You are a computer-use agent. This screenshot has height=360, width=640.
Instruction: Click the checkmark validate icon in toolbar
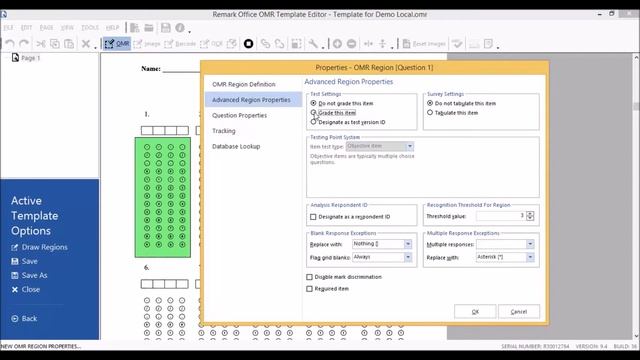(x=457, y=44)
